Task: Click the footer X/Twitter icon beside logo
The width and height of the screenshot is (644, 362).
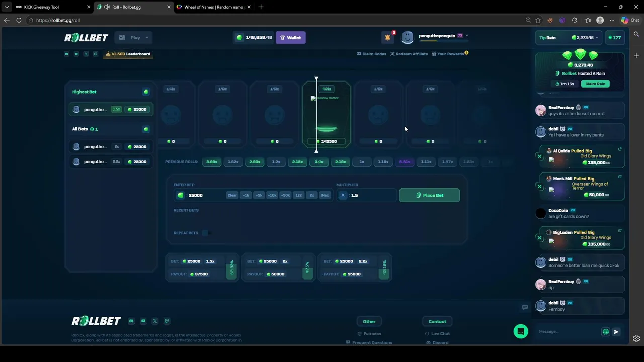Action: (x=155, y=321)
